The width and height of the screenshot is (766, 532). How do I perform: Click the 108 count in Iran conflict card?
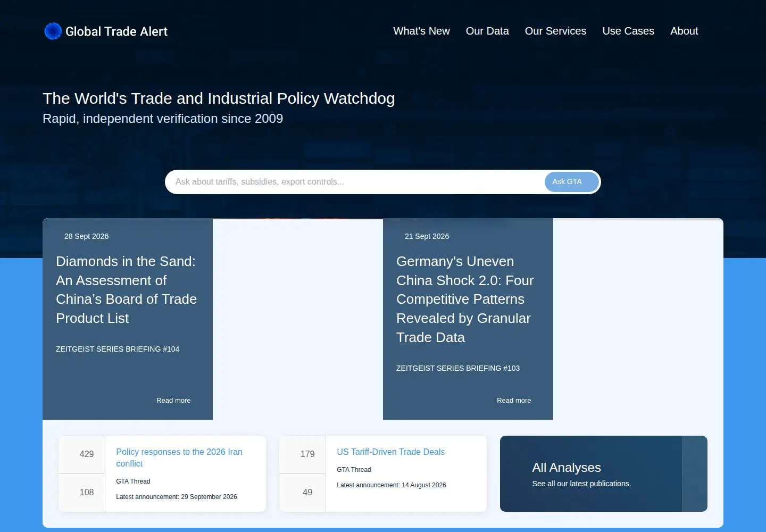(87, 492)
